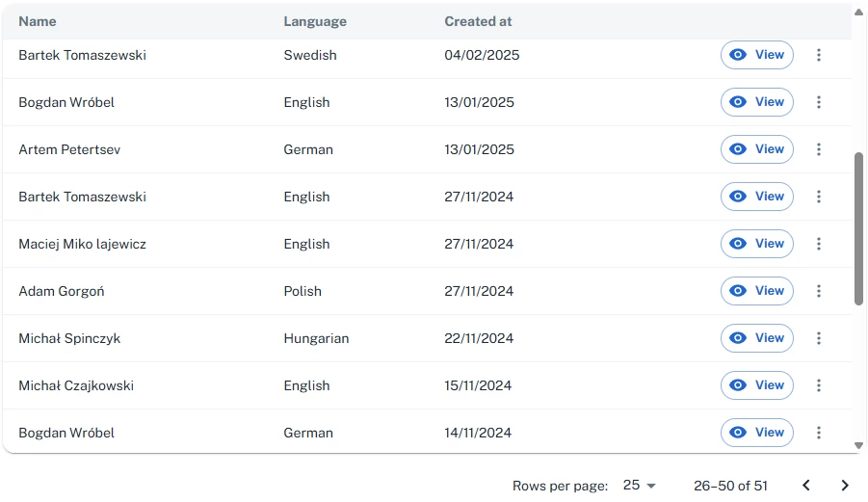Click scrollbar down arrow
The height and width of the screenshot is (502, 868).
pyautogui.click(x=858, y=445)
